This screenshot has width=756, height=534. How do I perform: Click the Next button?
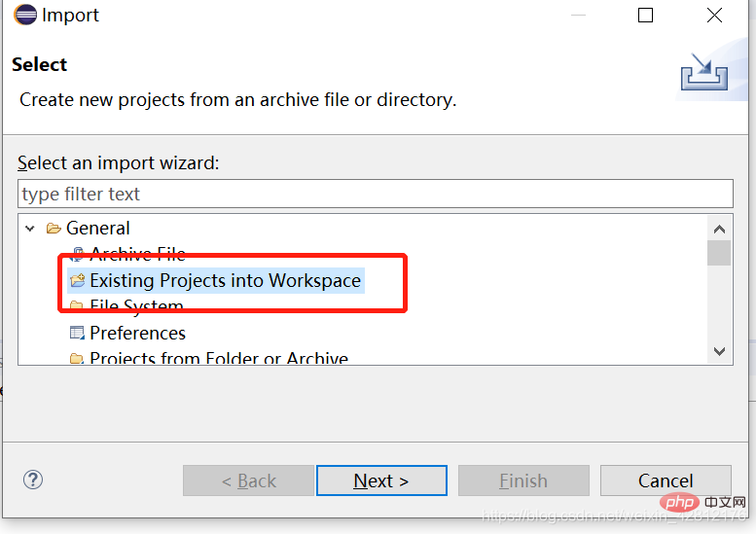click(x=381, y=481)
